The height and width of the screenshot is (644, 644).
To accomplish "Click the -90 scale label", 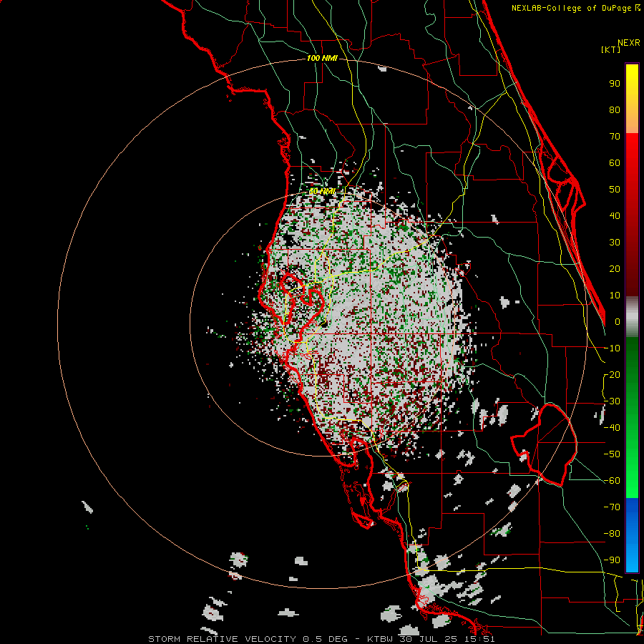I will tap(612, 560).
